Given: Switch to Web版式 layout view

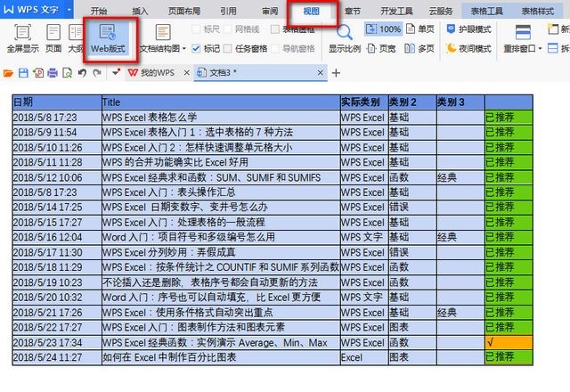Looking at the screenshot, I should [108, 37].
